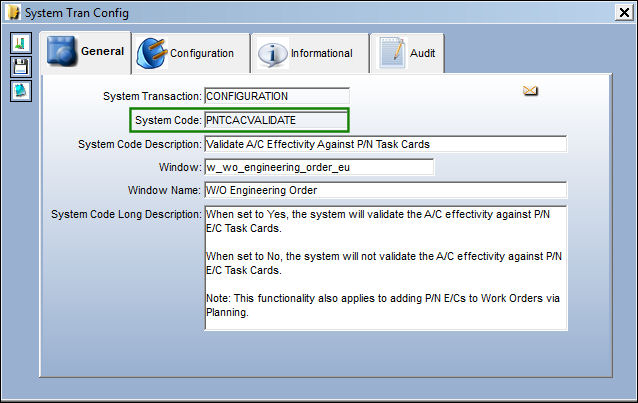The image size is (638, 403).
Task: Click the top sidebar chart icon
Action: click(21, 43)
